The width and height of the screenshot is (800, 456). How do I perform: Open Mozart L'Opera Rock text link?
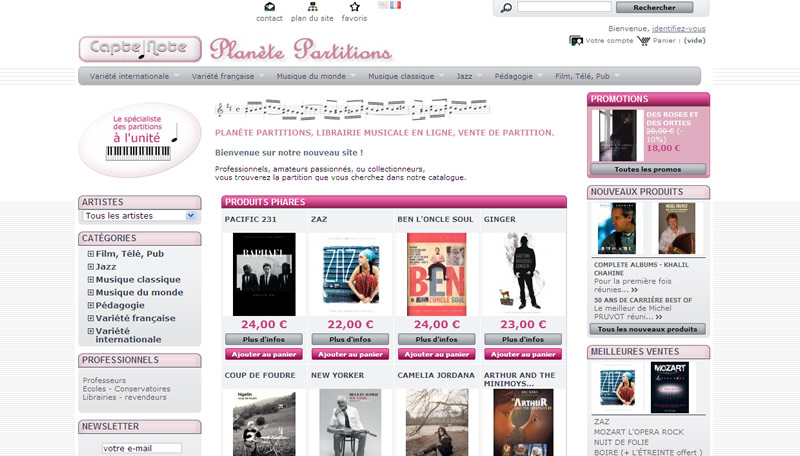click(639, 432)
